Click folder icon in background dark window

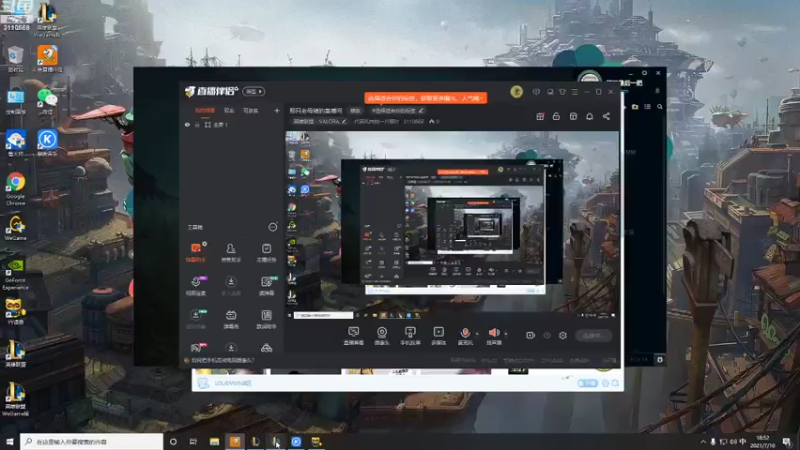pyautogui.click(x=635, y=107)
